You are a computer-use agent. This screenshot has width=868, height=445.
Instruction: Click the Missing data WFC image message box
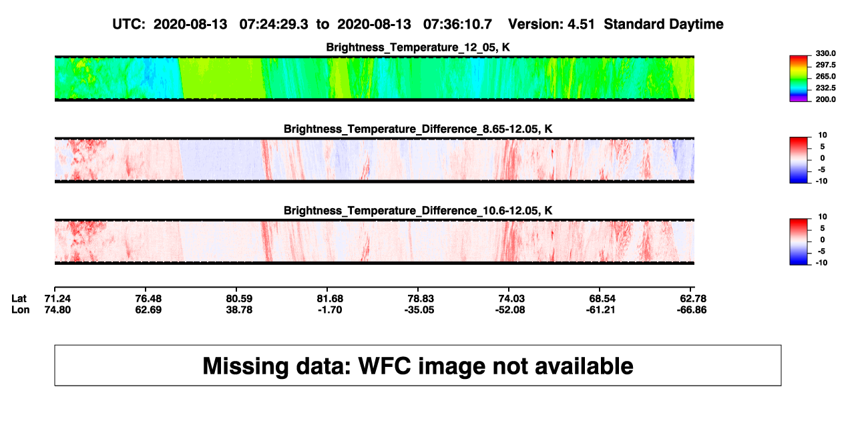click(x=418, y=366)
